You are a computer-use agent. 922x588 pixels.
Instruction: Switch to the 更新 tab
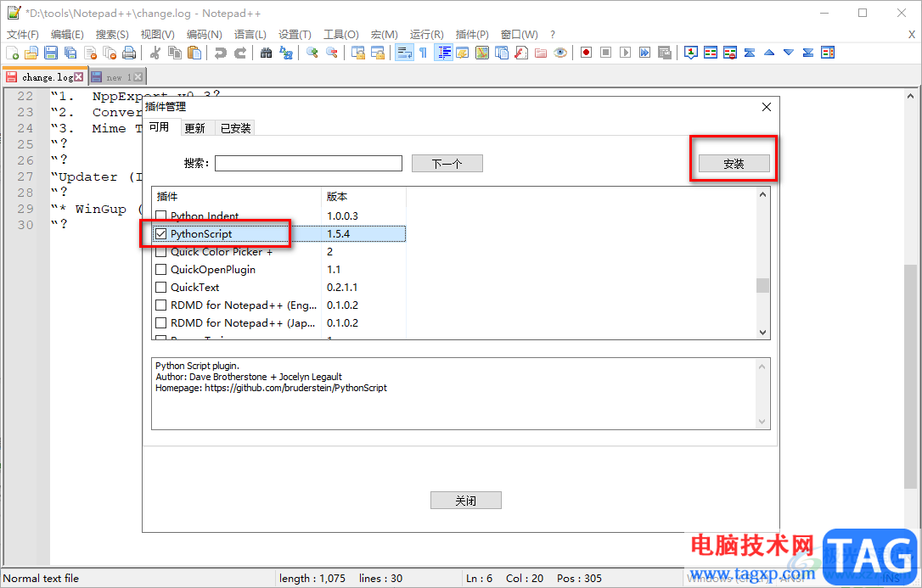click(x=194, y=128)
